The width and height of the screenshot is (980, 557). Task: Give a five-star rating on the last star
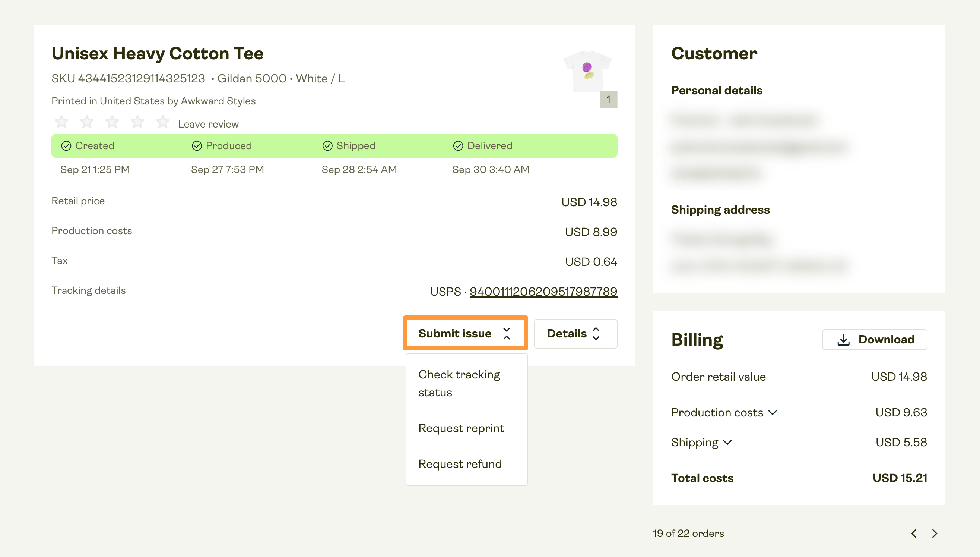pyautogui.click(x=163, y=121)
